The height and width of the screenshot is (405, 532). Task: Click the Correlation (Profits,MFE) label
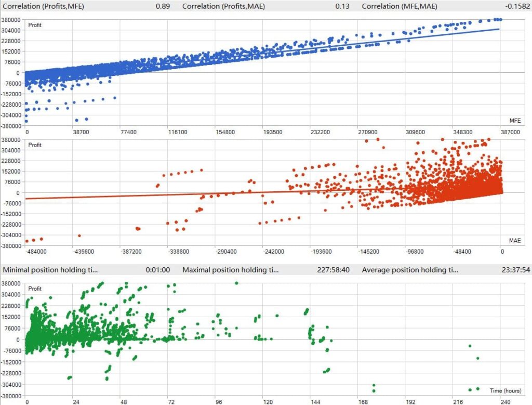[44, 6]
